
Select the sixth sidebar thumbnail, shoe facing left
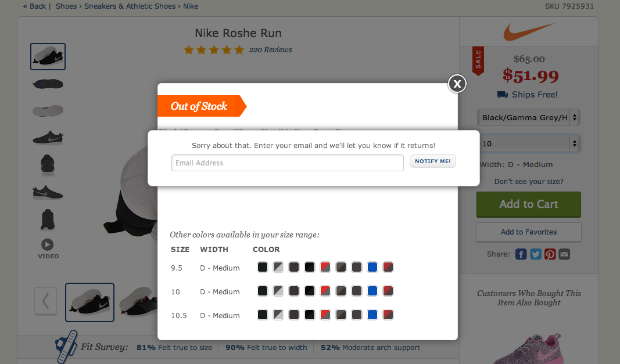48,193
